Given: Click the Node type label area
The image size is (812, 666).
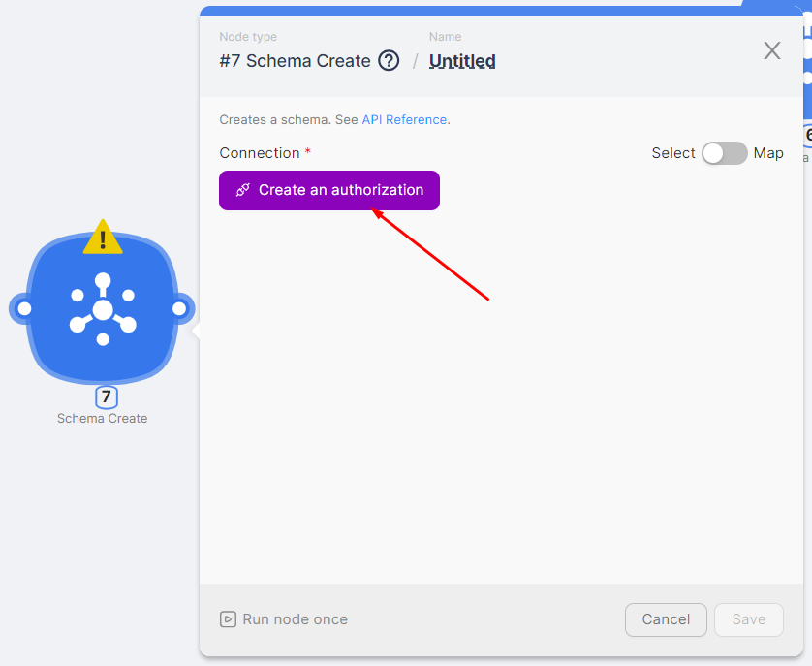Looking at the screenshot, I should tap(248, 36).
